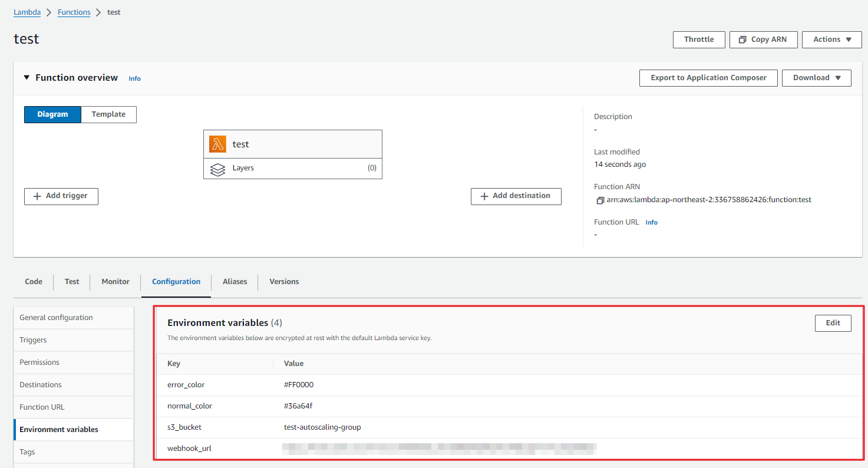Click the Layers (0) row in diagram
The image size is (868, 468).
(x=293, y=169)
